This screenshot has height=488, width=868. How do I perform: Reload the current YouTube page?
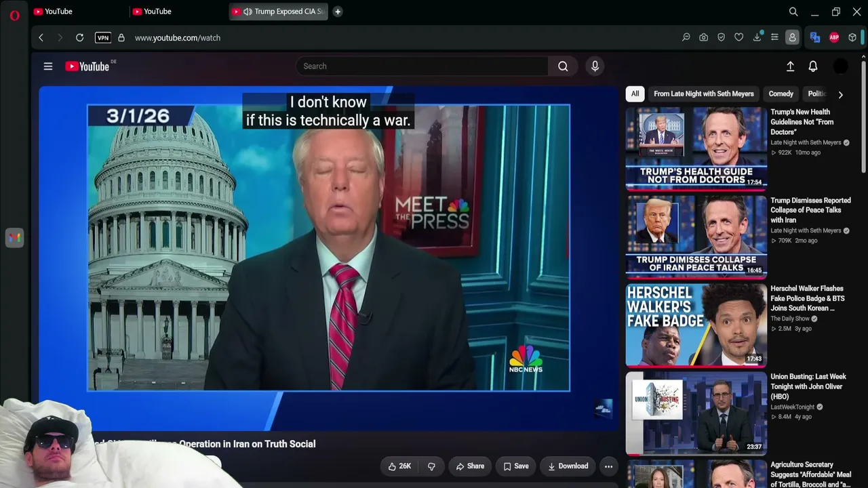point(79,38)
